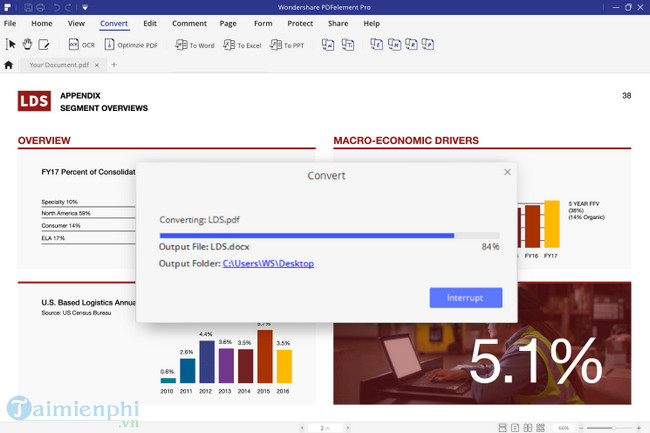Click the PDFelement logo icon

pyautogui.click(x=7, y=7)
